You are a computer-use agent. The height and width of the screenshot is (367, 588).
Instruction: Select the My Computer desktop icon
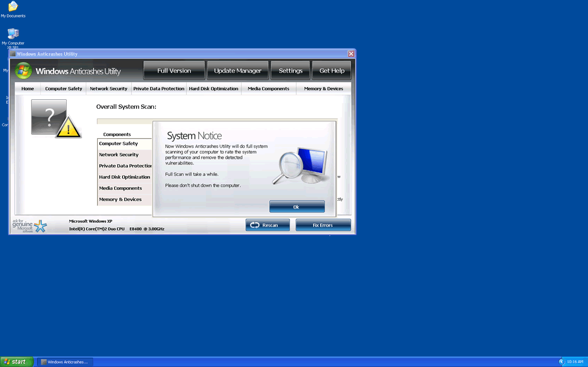12,35
